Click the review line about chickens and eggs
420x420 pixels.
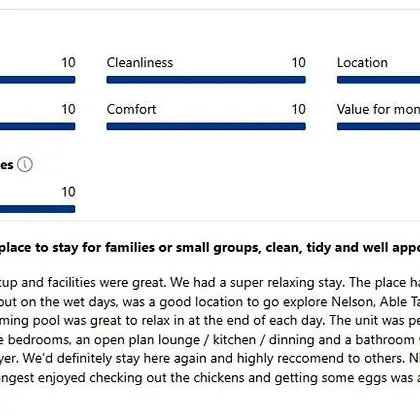210,378
